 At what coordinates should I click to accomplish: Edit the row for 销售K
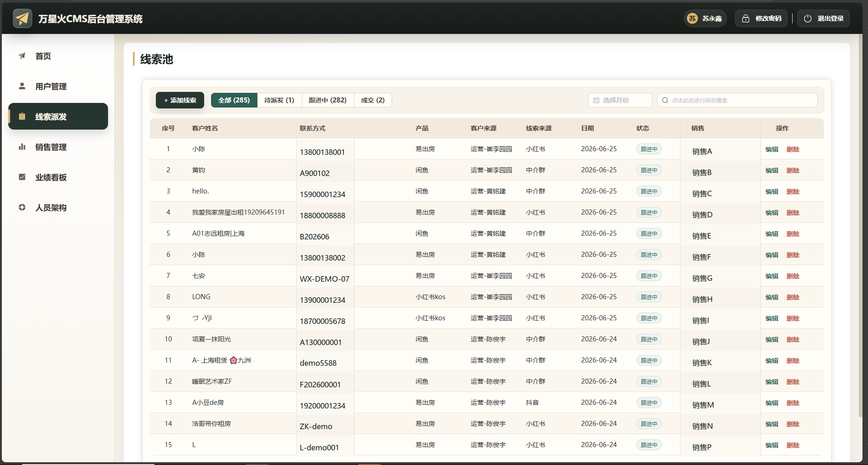(x=772, y=361)
